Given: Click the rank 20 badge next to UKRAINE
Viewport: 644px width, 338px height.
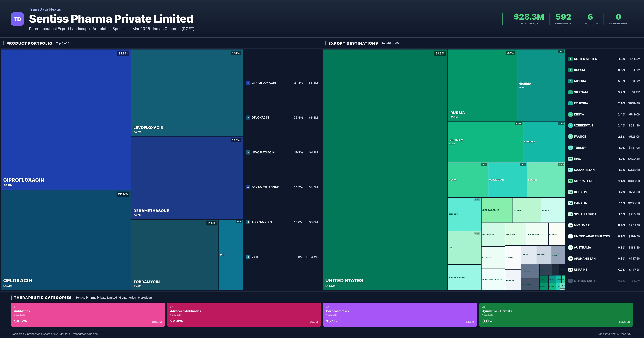Looking at the screenshot, I should [570, 269].
